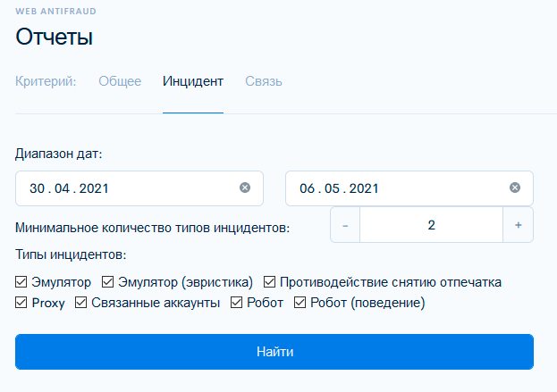Image resolution: width=557 pixels, height=392 pixels.
Task: Toggle Робот (поведение) checkbox
Action: coord(300,303)
